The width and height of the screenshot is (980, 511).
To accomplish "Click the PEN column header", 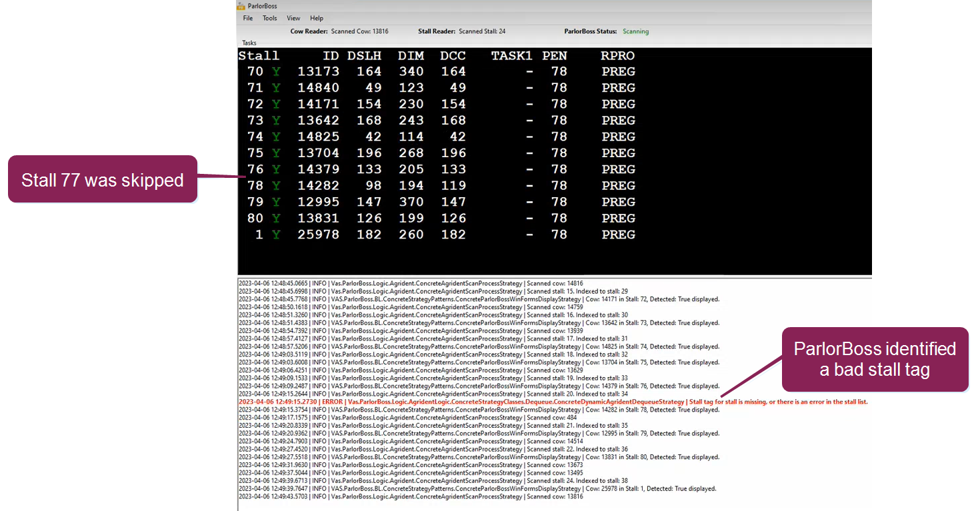I will click(555, 55).
